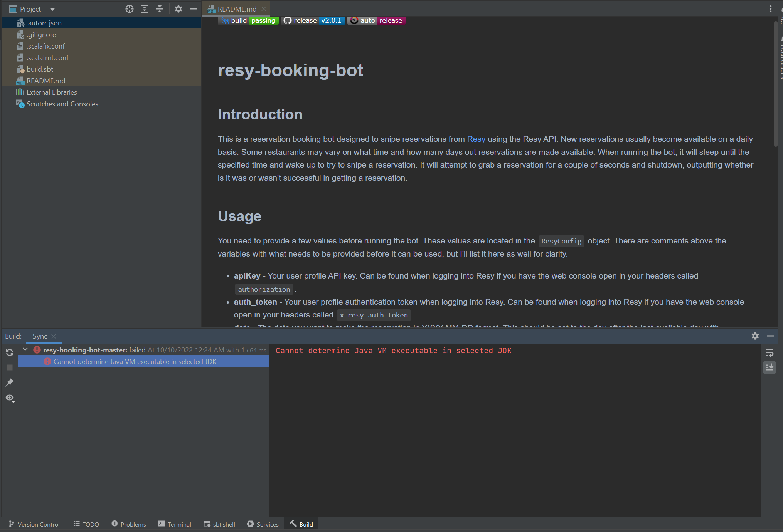Collapse all nodes in the Project panel
This screenshot has height=532, width=783.
[x=159, y=8]
